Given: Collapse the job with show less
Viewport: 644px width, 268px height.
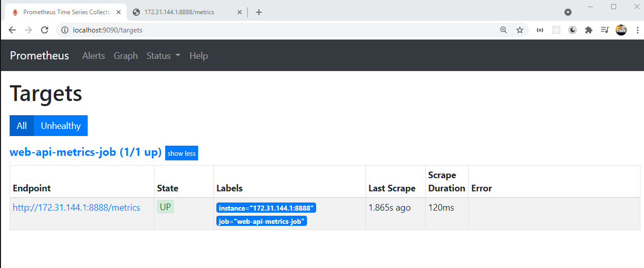Looking at the screenshot, I should [181, 153].
